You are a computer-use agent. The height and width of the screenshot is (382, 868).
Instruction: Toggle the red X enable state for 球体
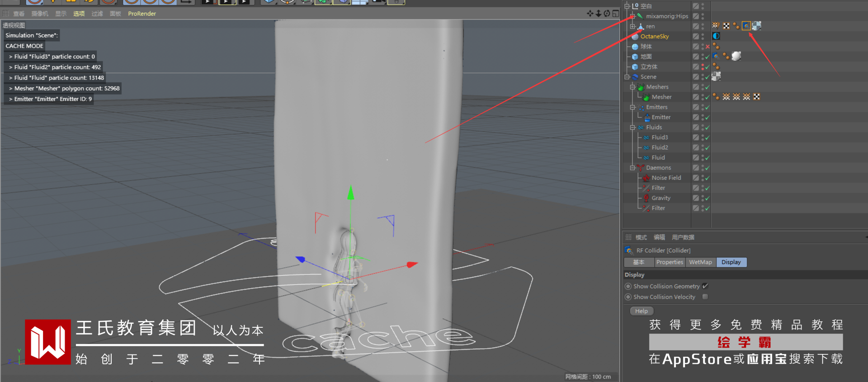click(x=708, y=46)
